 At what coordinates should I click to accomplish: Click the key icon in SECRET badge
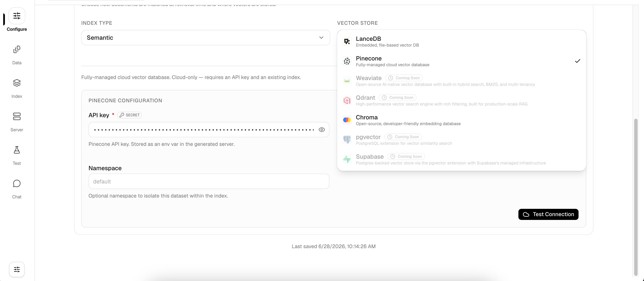[x=122, y=115]
